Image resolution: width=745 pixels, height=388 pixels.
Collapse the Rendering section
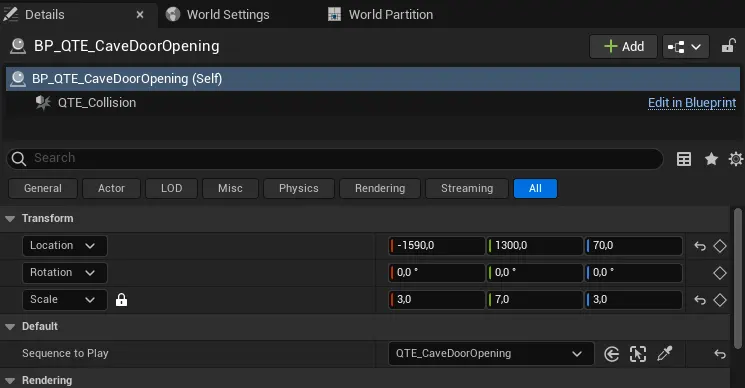pos(10,381)
